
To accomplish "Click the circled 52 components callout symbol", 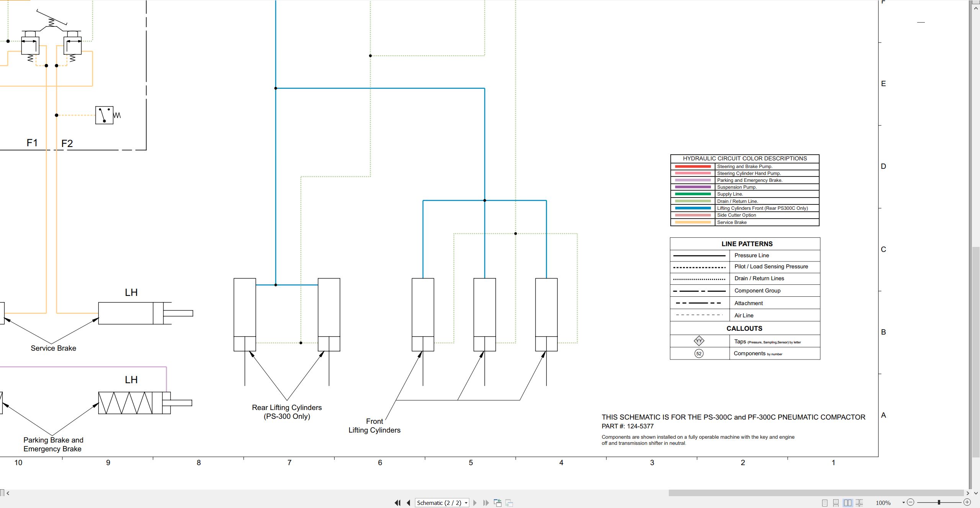I will (x=699, y=353).
